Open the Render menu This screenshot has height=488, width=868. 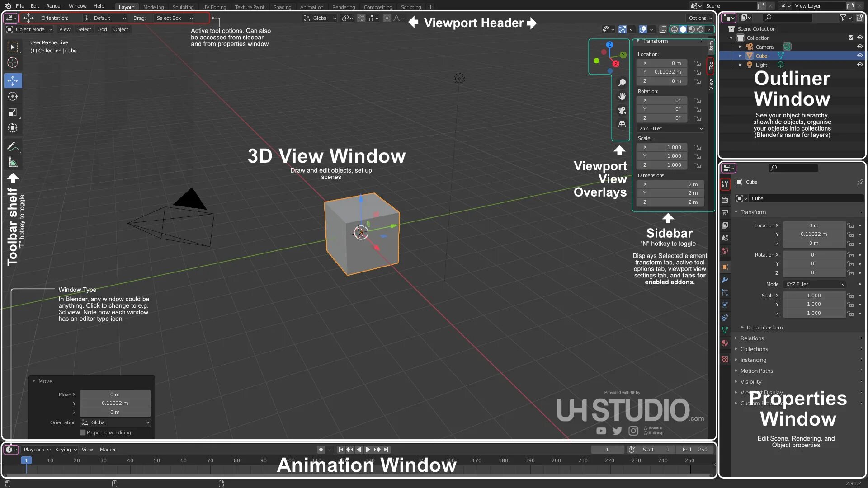coord(54,6)
